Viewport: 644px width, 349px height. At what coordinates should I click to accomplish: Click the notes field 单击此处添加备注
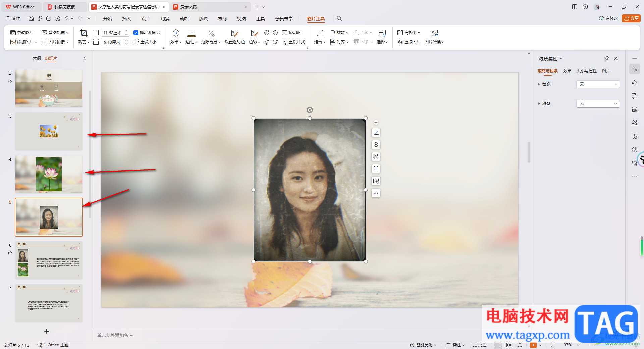click(x=115, y=335)
